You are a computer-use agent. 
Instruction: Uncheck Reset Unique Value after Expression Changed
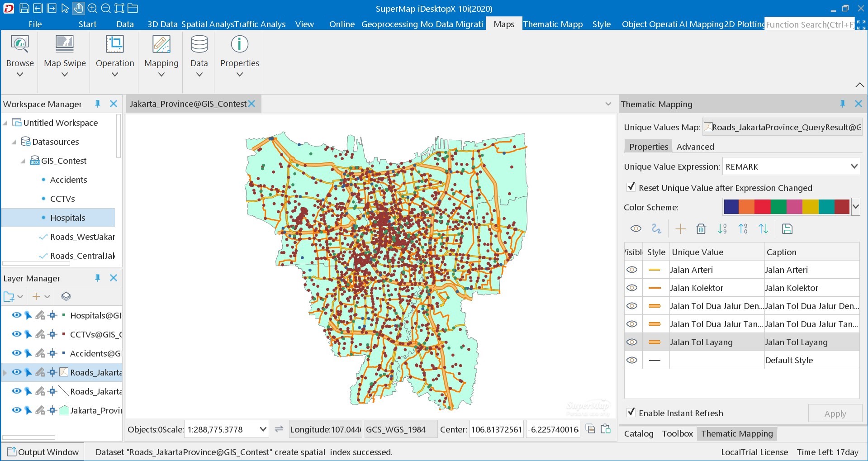point(631,187)
